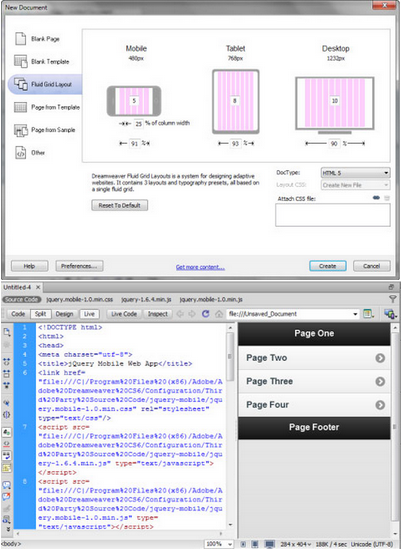Click the Apply Comment icon
The height and width of the screenshot is (549, 404).
pos(7,485)
